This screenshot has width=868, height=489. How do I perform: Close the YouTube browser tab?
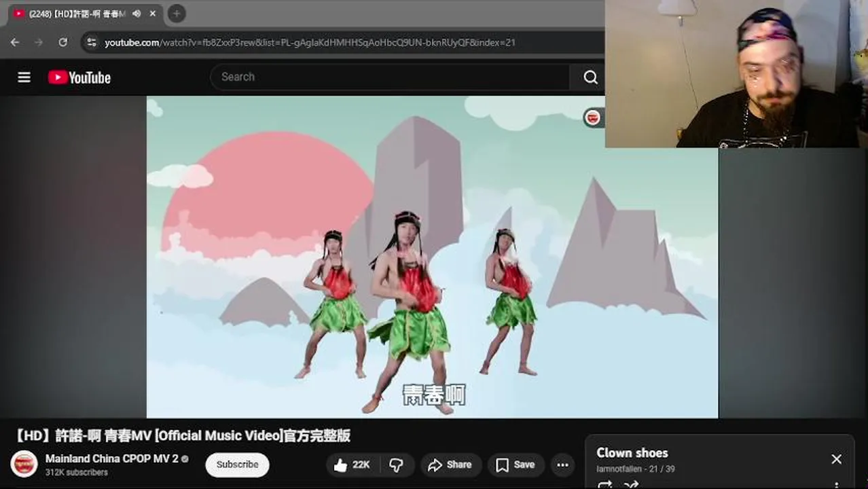[x=153, y=14]
